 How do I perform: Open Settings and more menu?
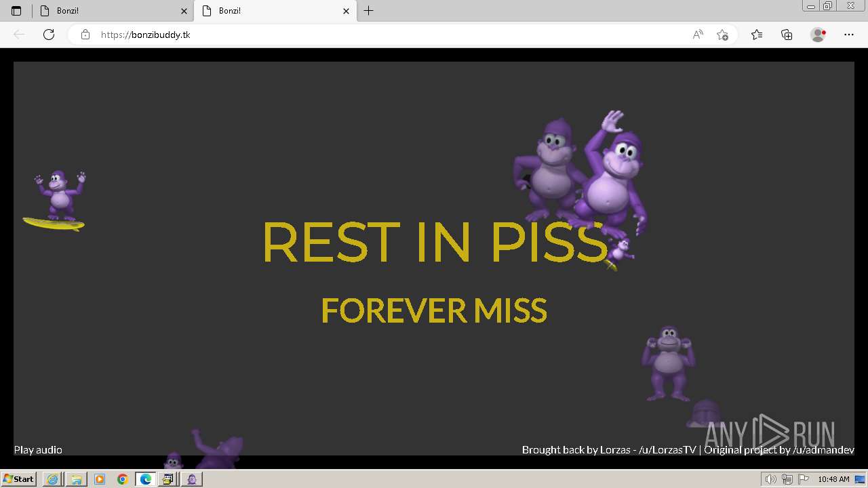coord(849,35)
